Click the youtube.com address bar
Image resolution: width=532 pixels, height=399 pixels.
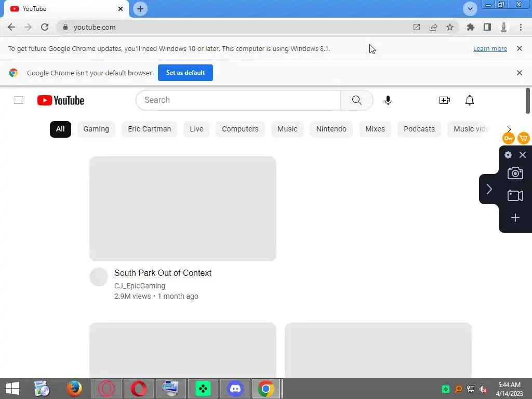pos(234,27)
